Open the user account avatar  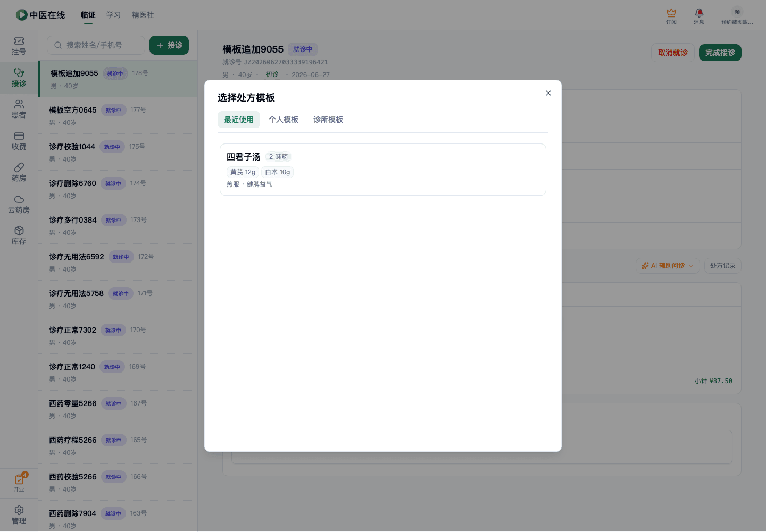click(x=737, y=16)
